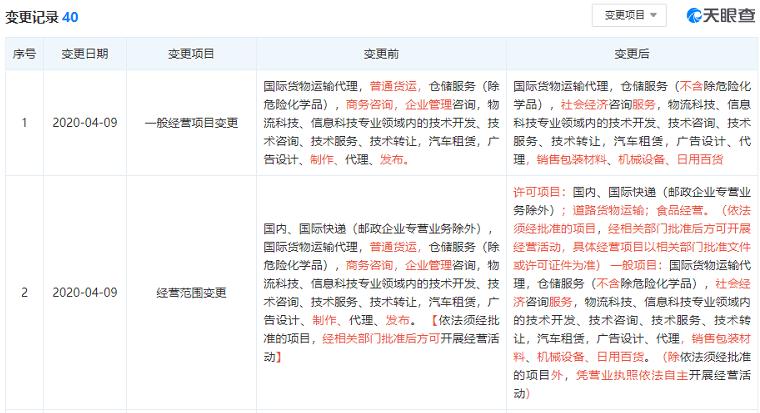Click the second row's 2020-04-09 date
Viewport: 760px width, 413px height.
click(85, 293)
